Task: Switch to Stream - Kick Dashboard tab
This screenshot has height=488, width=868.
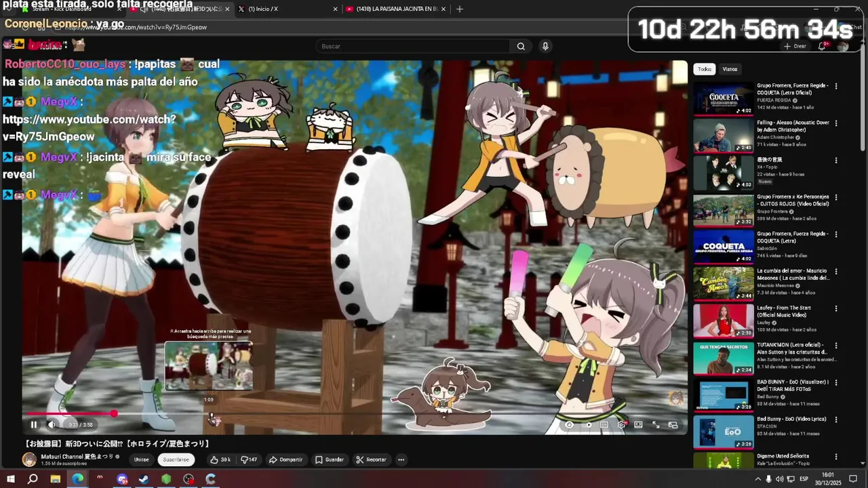Action: point(71,9)
